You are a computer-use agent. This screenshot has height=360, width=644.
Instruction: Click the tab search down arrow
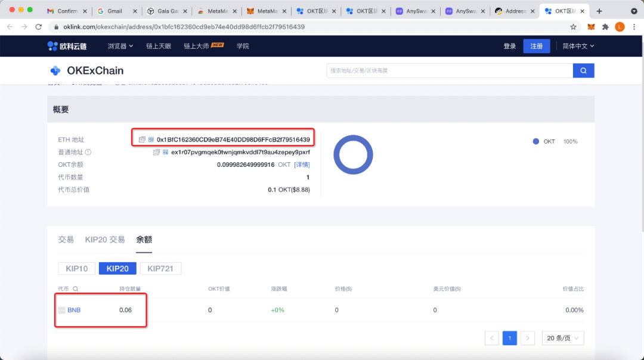pyautogui.click(x=634, y=11)
